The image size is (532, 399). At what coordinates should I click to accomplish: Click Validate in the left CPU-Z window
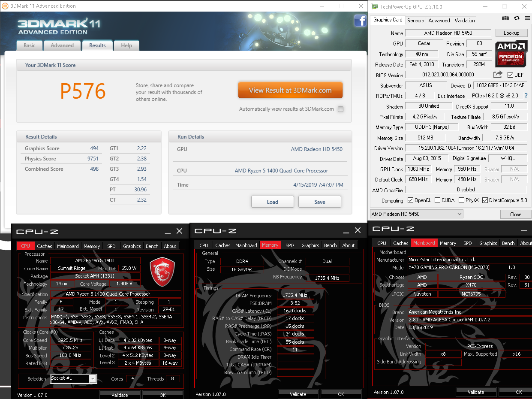pyautogui.click(x=120, y=395)
